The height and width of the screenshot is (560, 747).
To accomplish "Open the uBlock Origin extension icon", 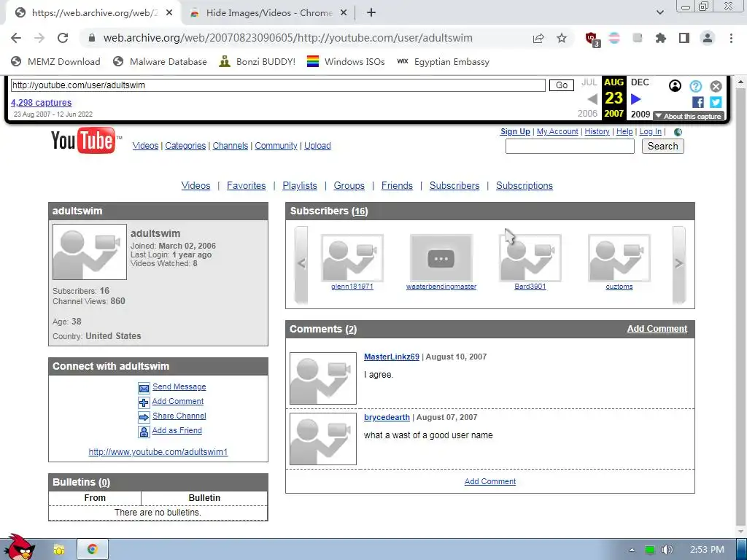I will (592, 39).
